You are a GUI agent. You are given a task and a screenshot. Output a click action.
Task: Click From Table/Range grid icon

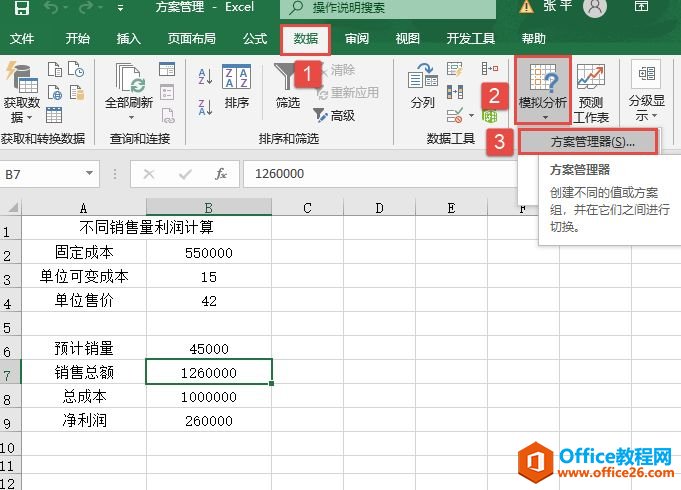(x=54, y=116)
